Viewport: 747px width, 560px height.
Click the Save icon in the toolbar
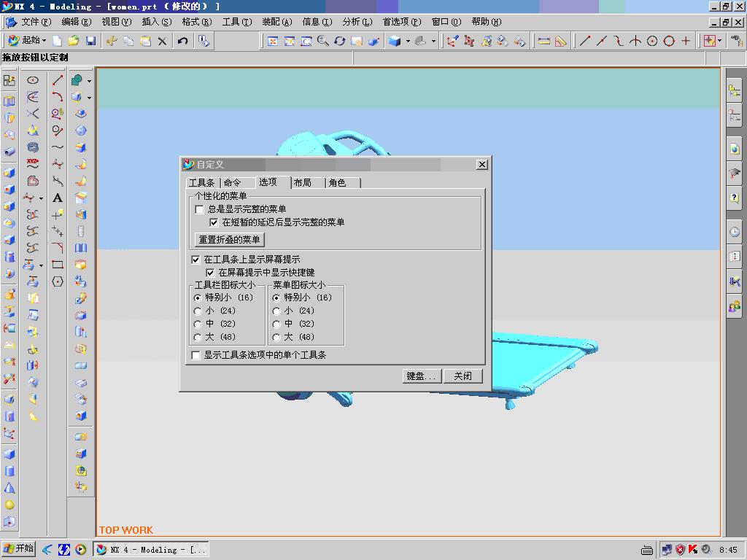(91, 40)
